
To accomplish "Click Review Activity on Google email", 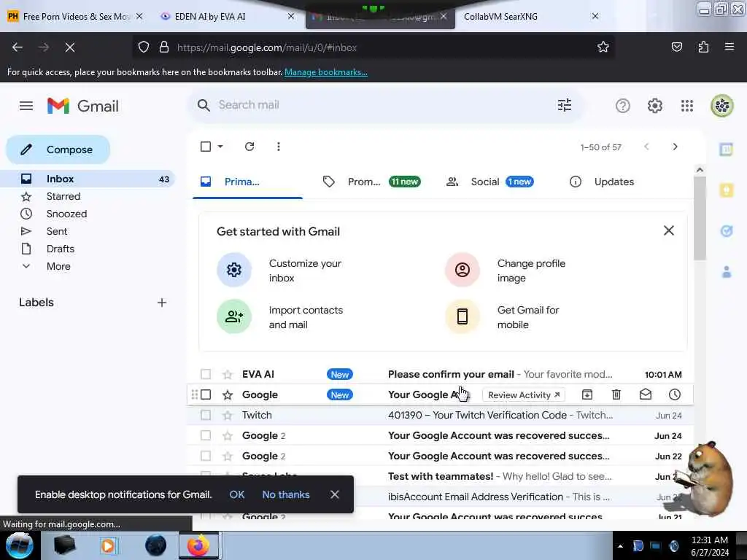I will [524, 394].
